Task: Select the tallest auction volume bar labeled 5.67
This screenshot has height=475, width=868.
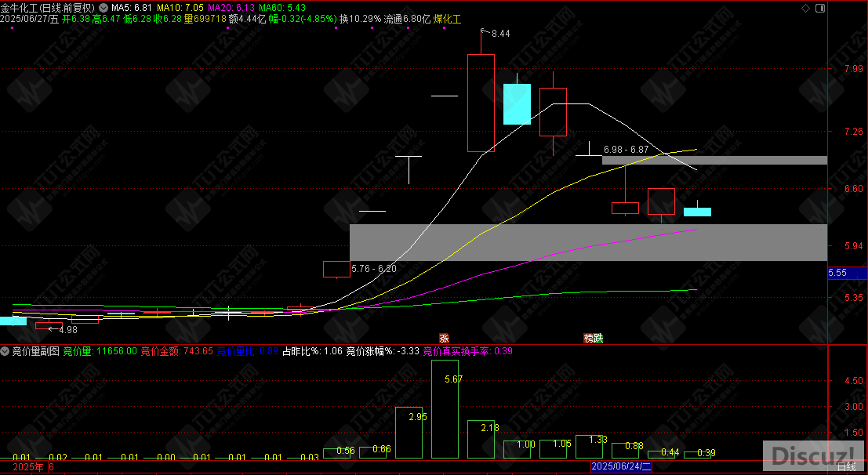Action: (445, 415)
